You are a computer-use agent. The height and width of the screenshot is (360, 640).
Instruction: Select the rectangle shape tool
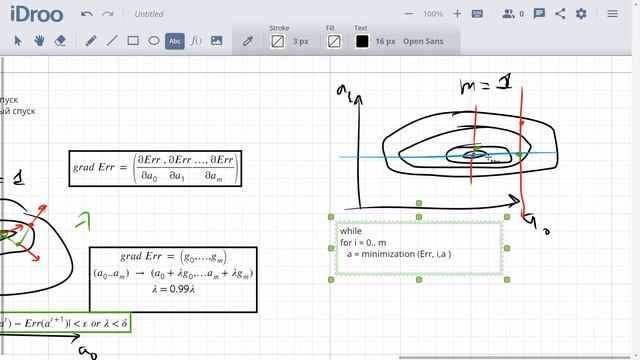(133, 41)
